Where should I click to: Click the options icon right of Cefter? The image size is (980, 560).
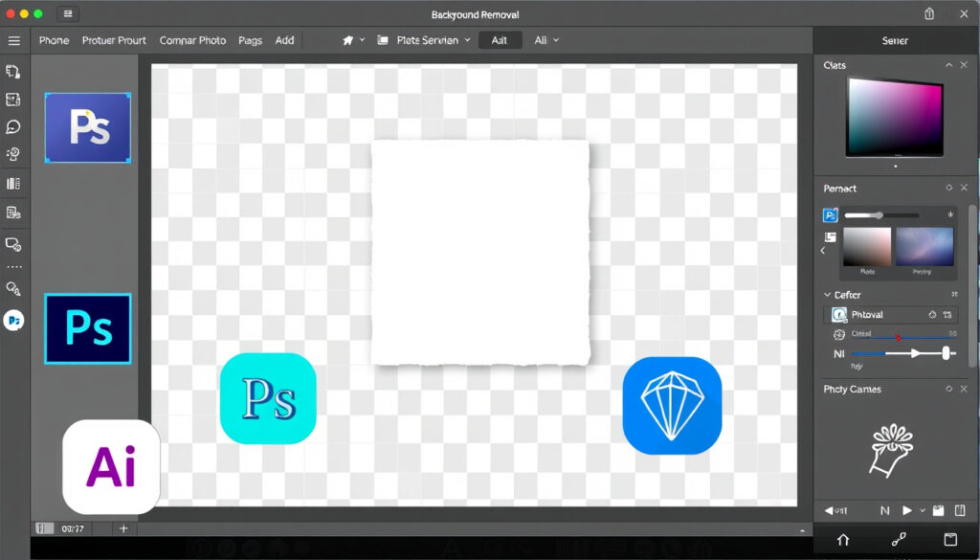coord(954,295)
